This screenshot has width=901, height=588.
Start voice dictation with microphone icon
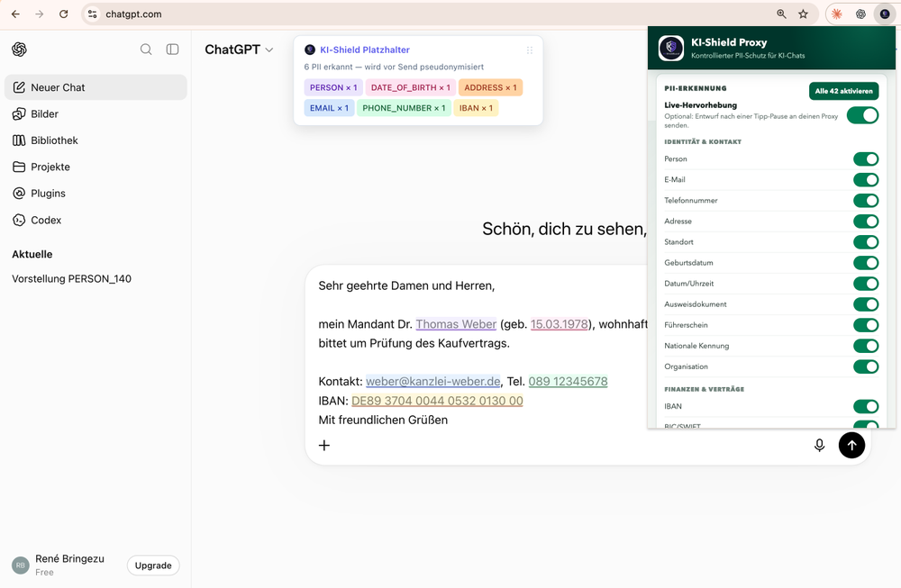tap(819, 445)
